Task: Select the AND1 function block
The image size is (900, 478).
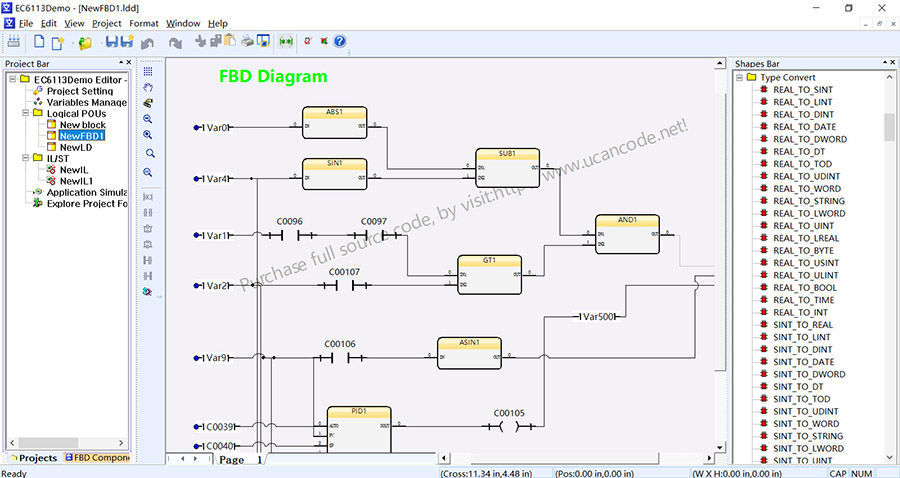Action: click(627, 234)
